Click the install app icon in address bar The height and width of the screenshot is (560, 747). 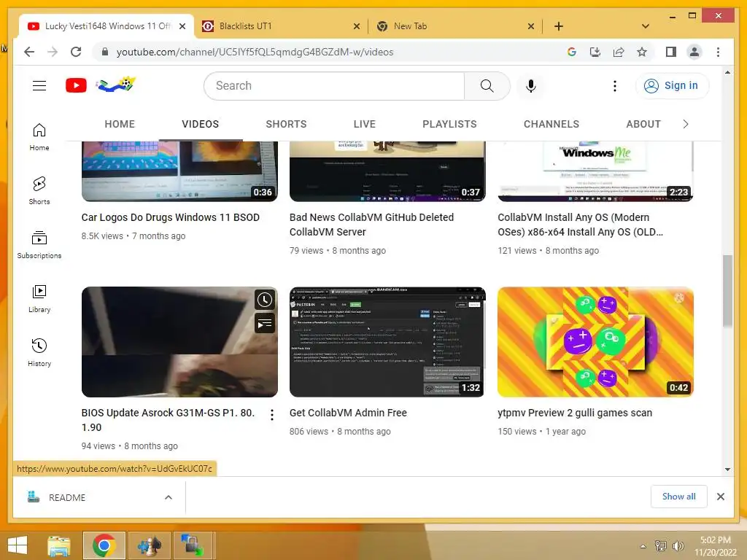coord(595,52)
